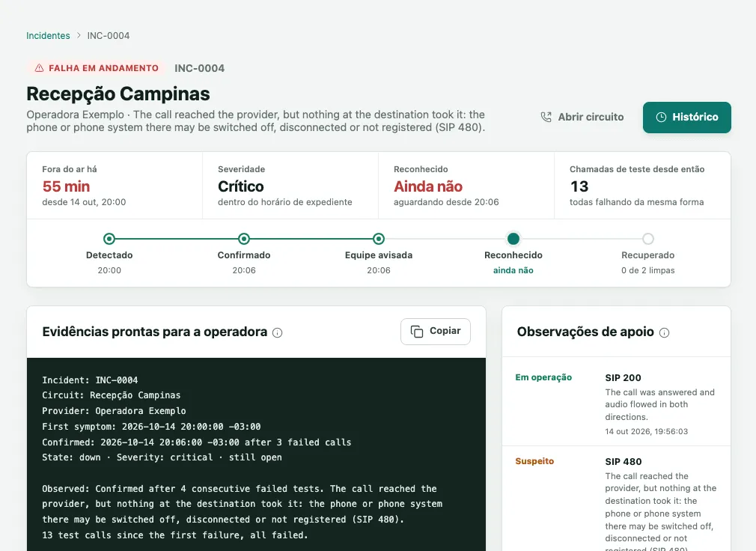The height and width of the screenshot is (551, 756).
Task: Open the Histórico button
Action: tap(686, 117)
